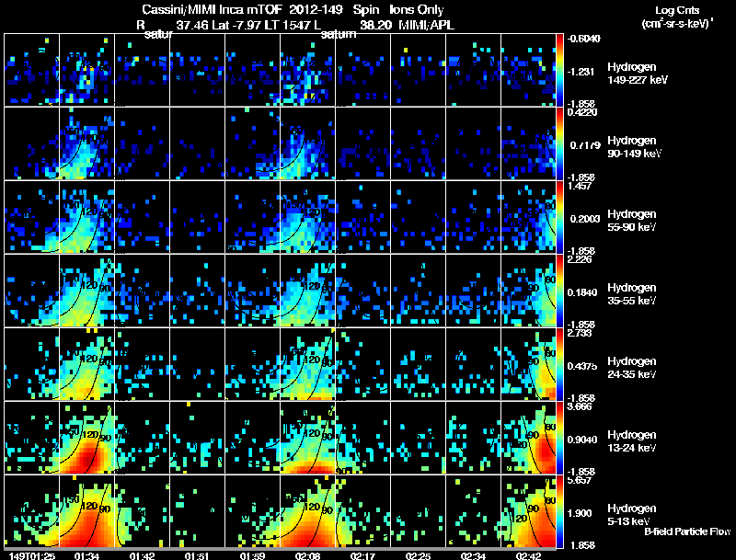Click the 'Log Cnts' colorbar heading
Viewport: 736px width, 560px height.
click(x=677, y=10)
